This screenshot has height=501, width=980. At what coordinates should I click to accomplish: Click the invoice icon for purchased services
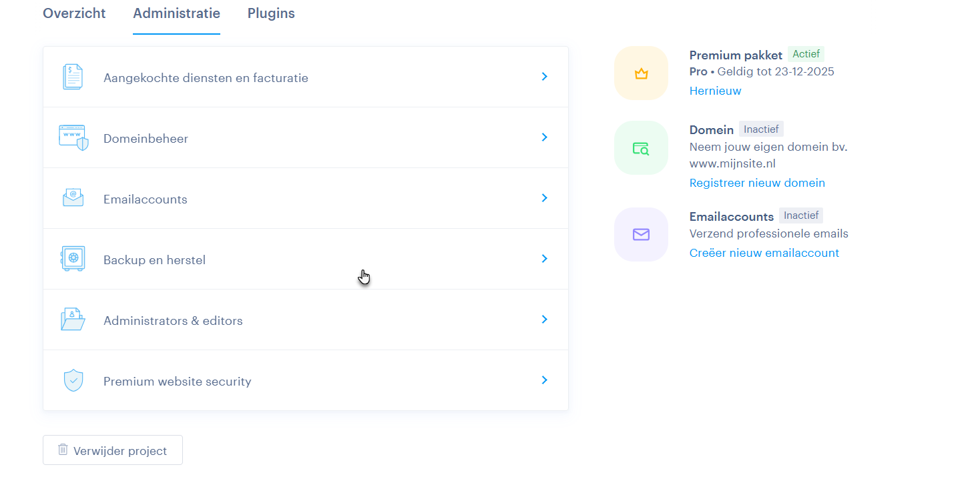[73, 77]
